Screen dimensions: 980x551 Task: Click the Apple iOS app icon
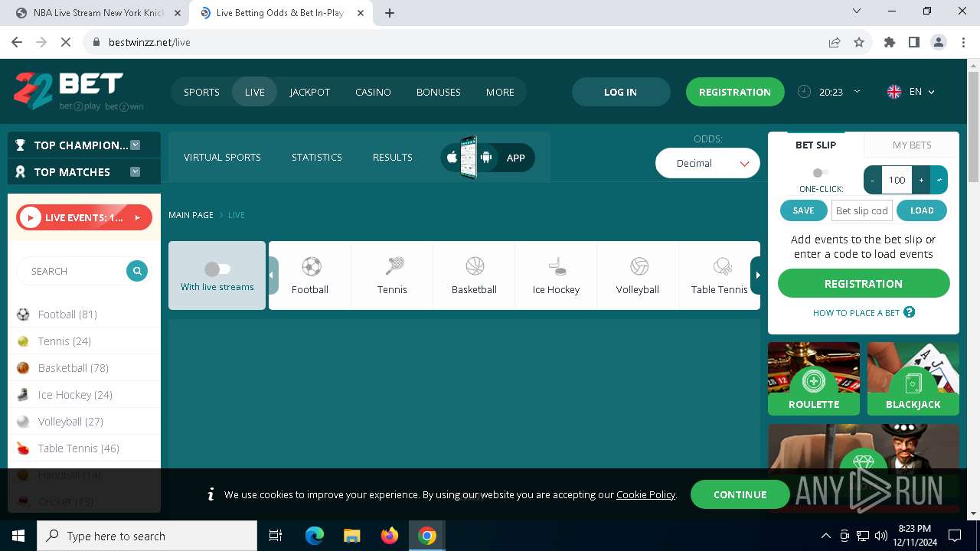452,158
